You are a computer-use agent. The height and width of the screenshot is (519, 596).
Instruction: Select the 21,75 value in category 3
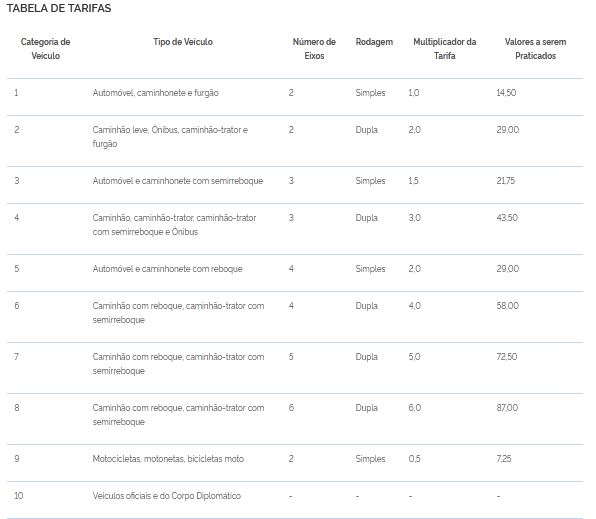coord(506,181)
